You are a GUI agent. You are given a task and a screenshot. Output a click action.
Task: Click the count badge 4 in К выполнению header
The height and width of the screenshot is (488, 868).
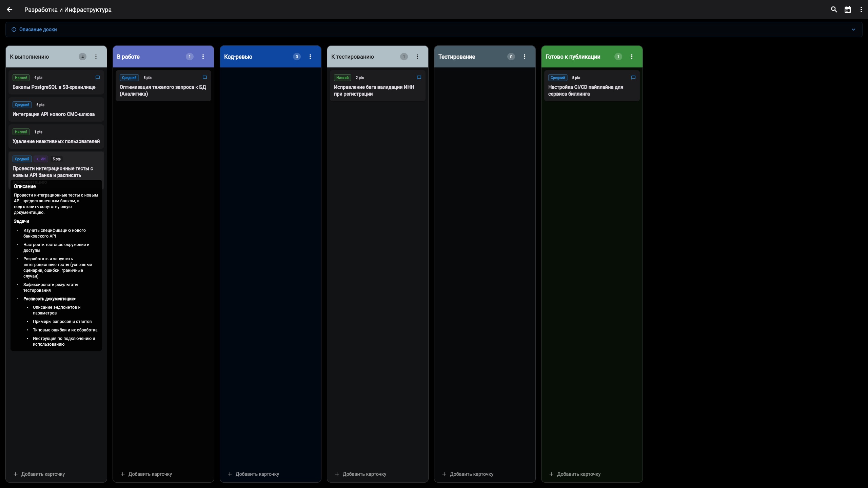[82, 57]
